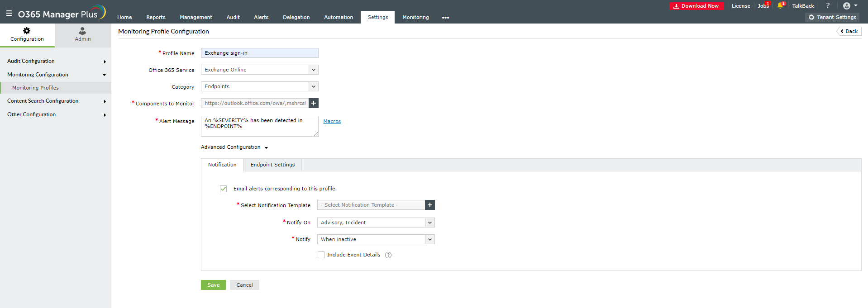The image size is (868, 308).
Task: Click the O365 Manager Plus logo
Action: pyautogui.click(x=62, y=13)
